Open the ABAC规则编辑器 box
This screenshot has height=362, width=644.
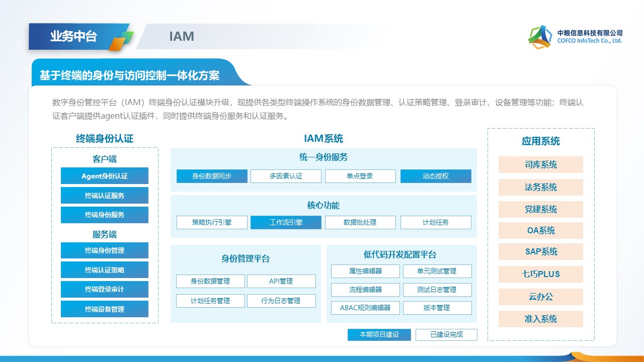pos(365,308)
